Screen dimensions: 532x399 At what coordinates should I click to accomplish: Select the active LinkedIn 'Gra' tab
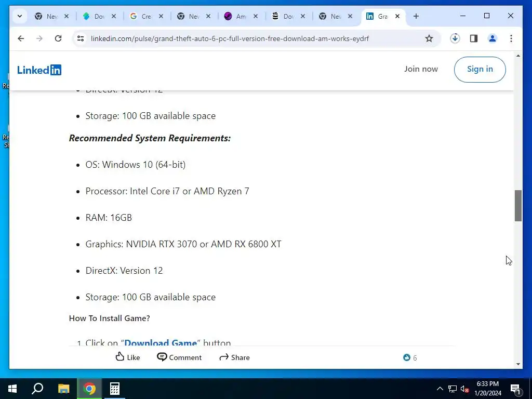(383, 16)
